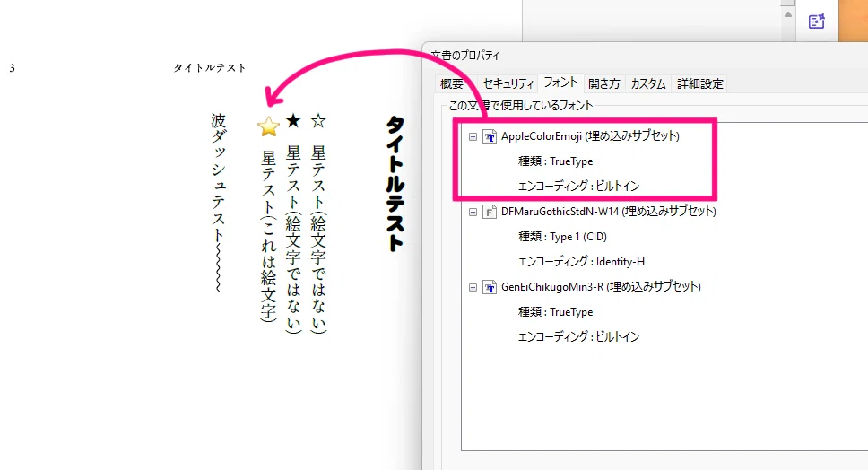Collapse the GenEiChikugoMin3-R font entry
This screenshot has width=868, height=470.
pos(473,287)
